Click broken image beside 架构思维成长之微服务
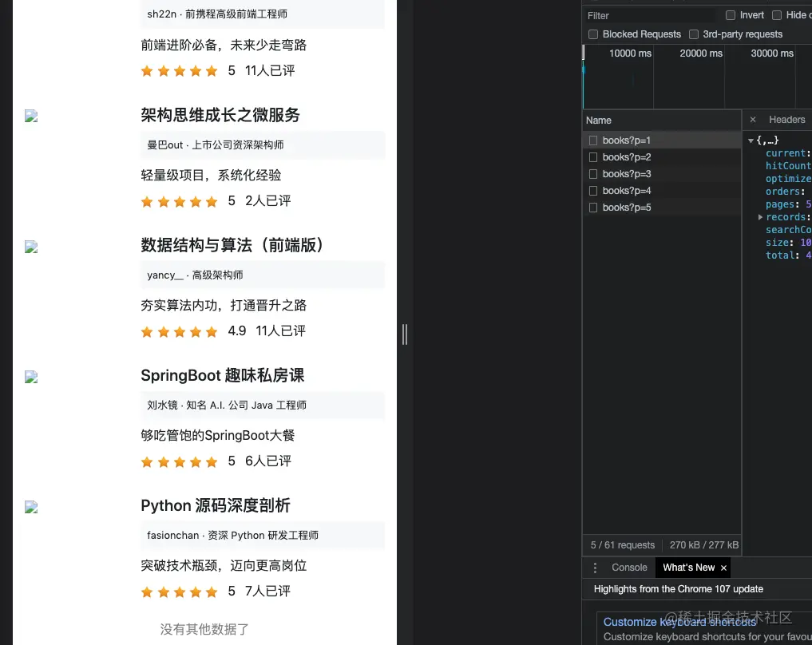The image size is (812, 645). [x=31, y=116]
